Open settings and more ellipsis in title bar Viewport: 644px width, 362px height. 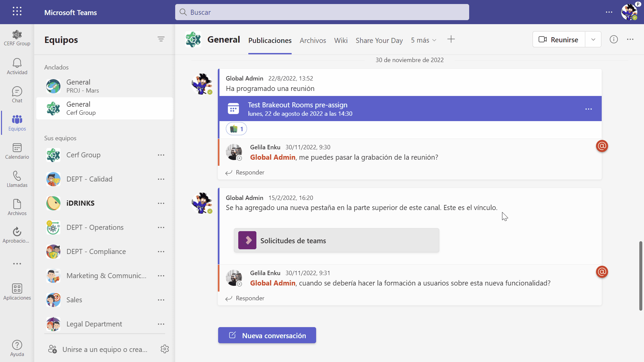(x=609, y=12)
